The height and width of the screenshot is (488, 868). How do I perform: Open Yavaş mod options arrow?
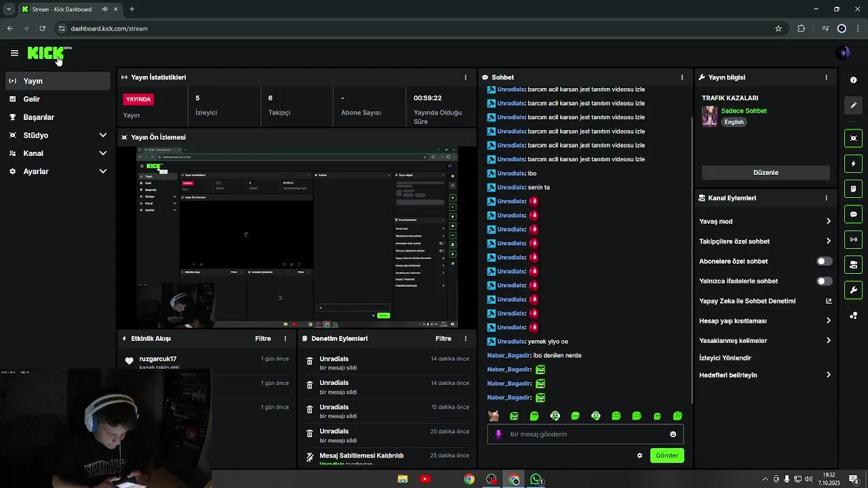pos(828,222)
